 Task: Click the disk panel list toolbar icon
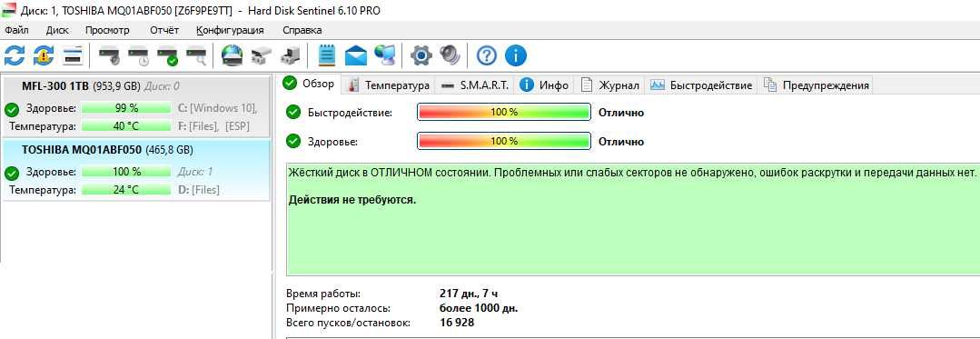click(73, 55)
